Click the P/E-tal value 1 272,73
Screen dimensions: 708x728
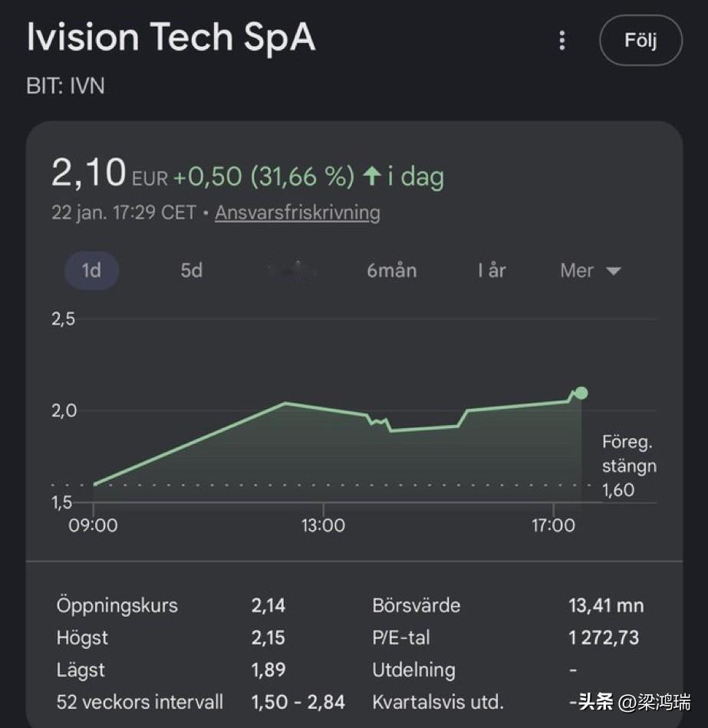coord(603,637)
